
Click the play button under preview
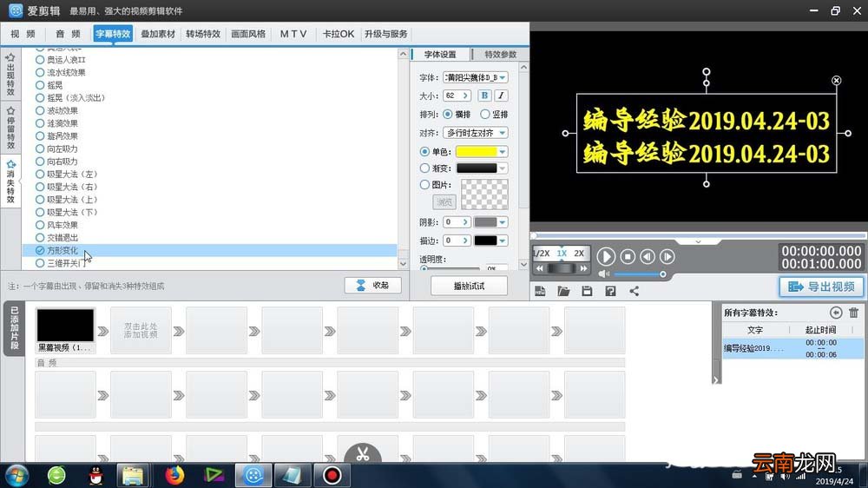click(x=606, y=256)
